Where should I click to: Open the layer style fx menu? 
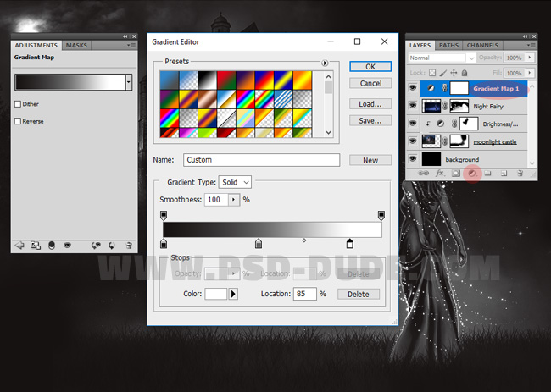coord(440,174)
